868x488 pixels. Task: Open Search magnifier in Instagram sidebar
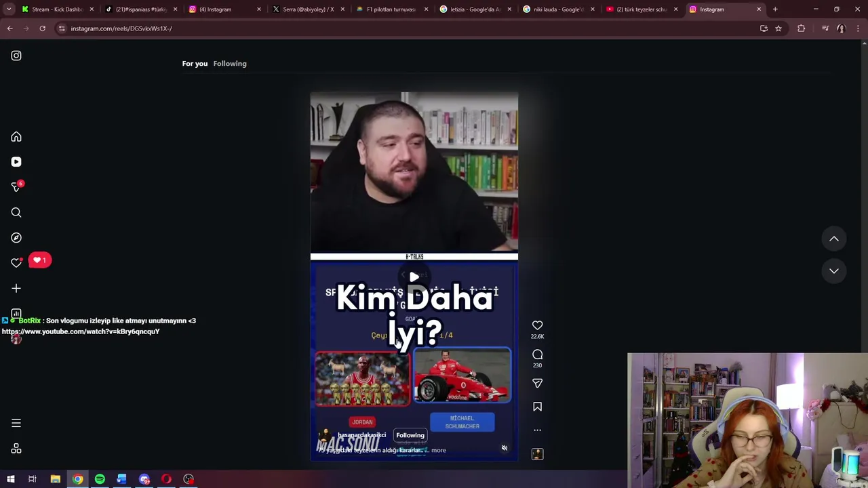tap(16, 213)
